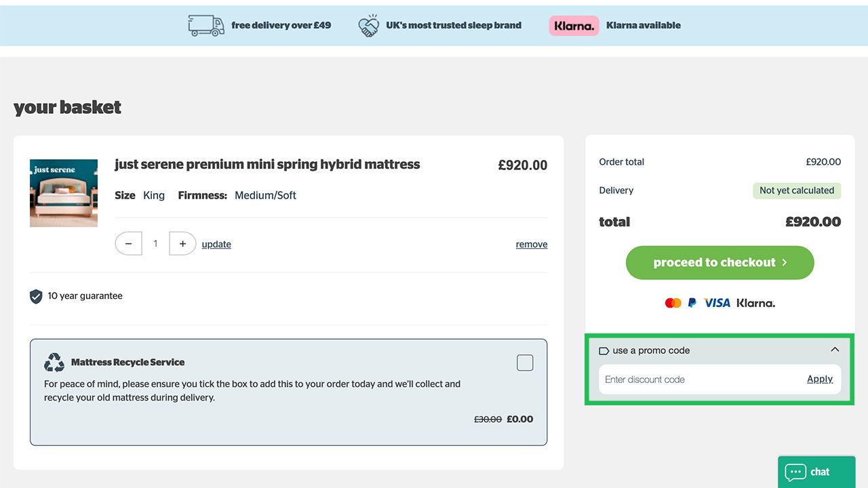
Task: Click the delivery truck icon
Action: (x=206, y=26)
